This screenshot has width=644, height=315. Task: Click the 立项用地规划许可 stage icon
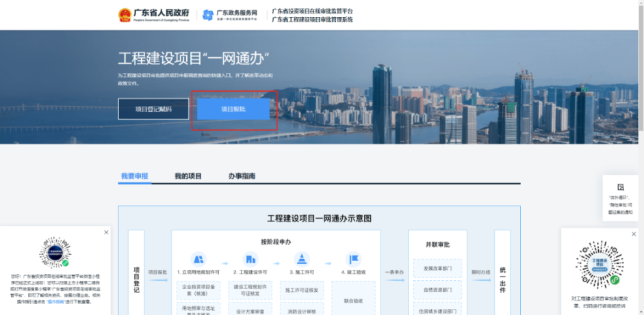tap(198, 259)
